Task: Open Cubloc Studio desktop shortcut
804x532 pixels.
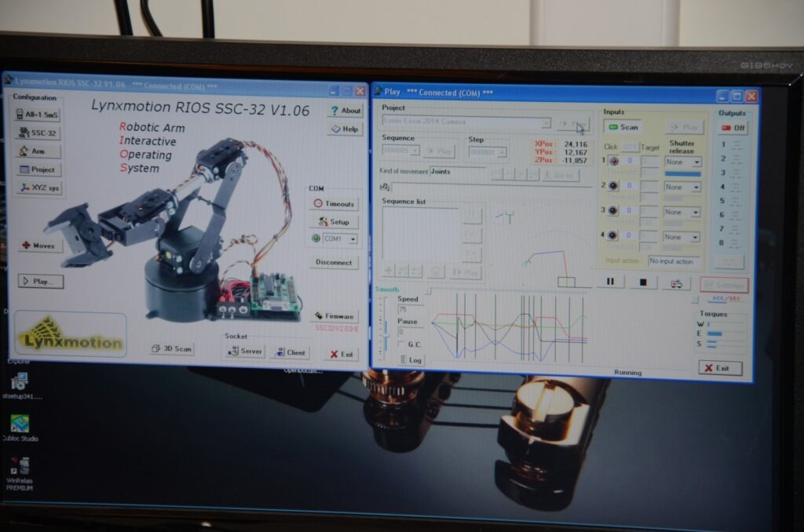Action: click(20, 428)
